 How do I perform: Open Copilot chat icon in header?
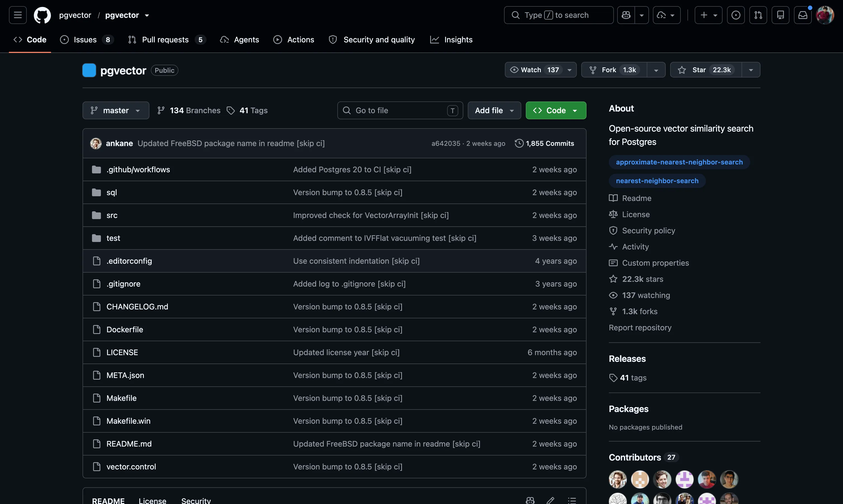point(626,15)
